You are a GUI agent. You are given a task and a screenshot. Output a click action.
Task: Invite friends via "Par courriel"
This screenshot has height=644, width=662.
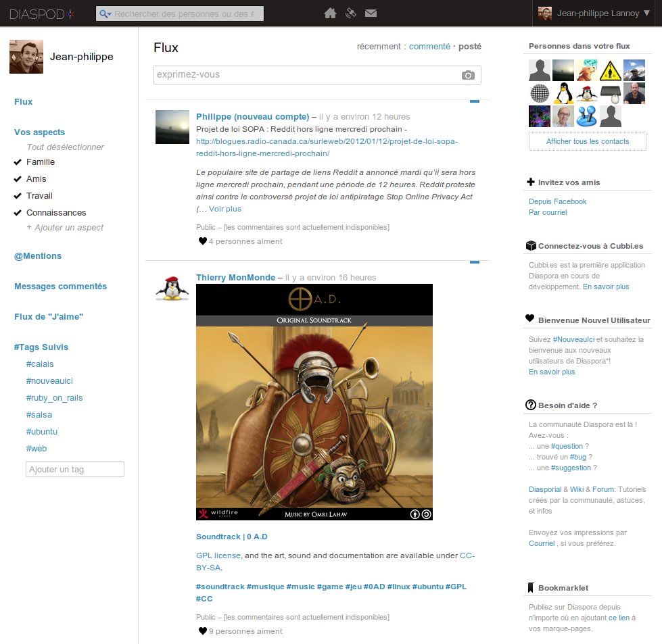tap(548, 212)
